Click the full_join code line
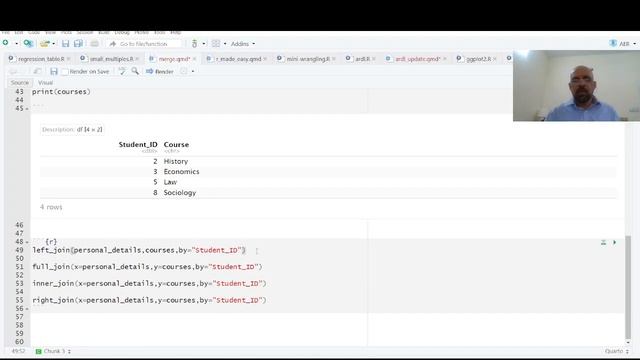 [147, 267]
